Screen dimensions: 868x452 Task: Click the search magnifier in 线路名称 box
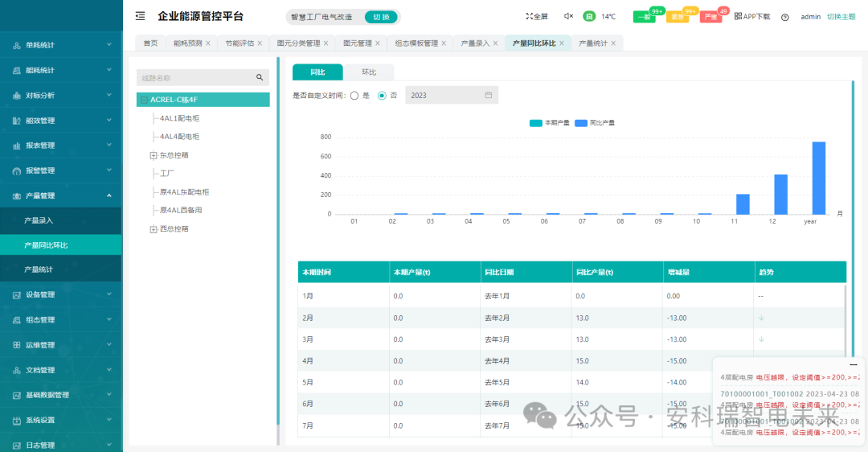260,77
